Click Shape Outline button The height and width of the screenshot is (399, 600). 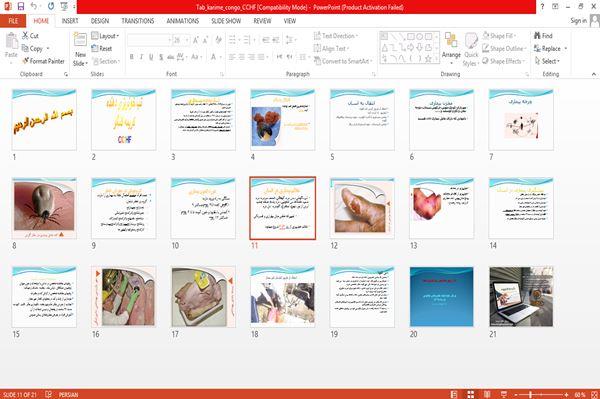pos(504,49)
